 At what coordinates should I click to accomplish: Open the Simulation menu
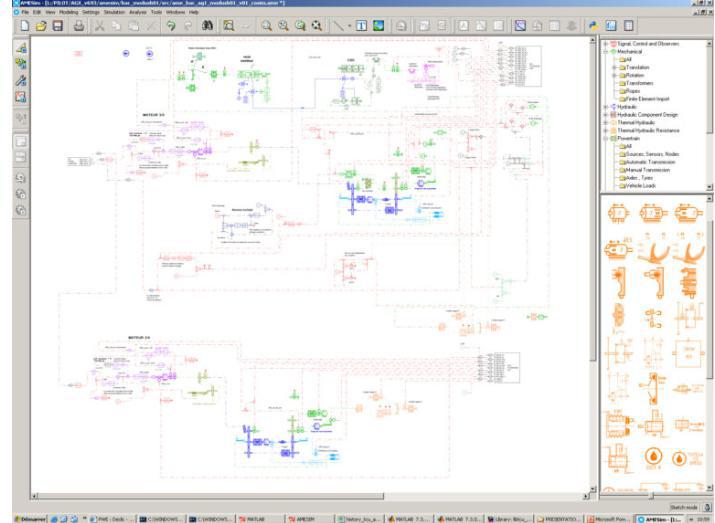114,12
